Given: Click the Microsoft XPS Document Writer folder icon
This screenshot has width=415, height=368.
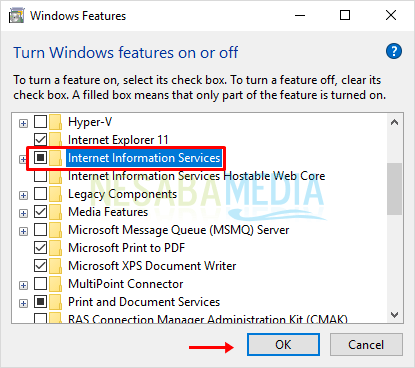Looking at the screenshot, I should 55,266.
